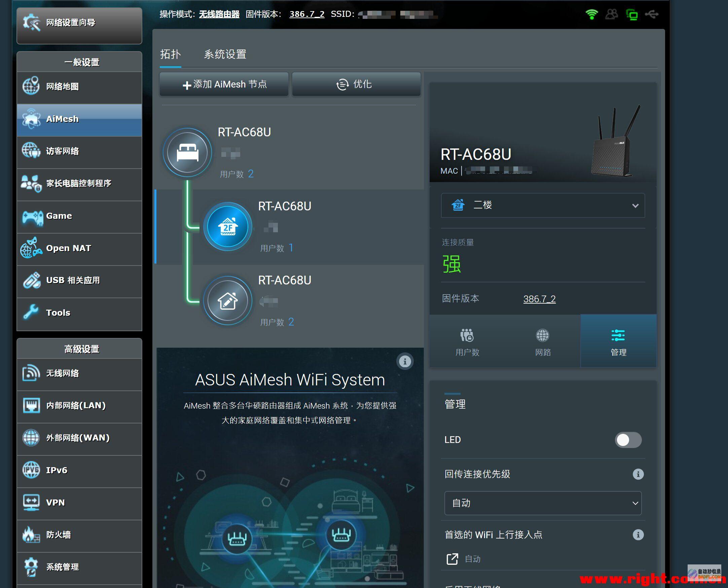Click the network setup wizard icon
This screenshot has height=588, width=728.
[x=32, y=22]
